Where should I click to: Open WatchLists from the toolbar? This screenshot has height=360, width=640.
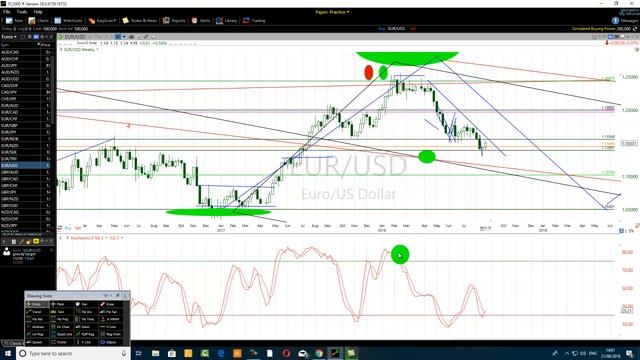(x=68, y=20)
